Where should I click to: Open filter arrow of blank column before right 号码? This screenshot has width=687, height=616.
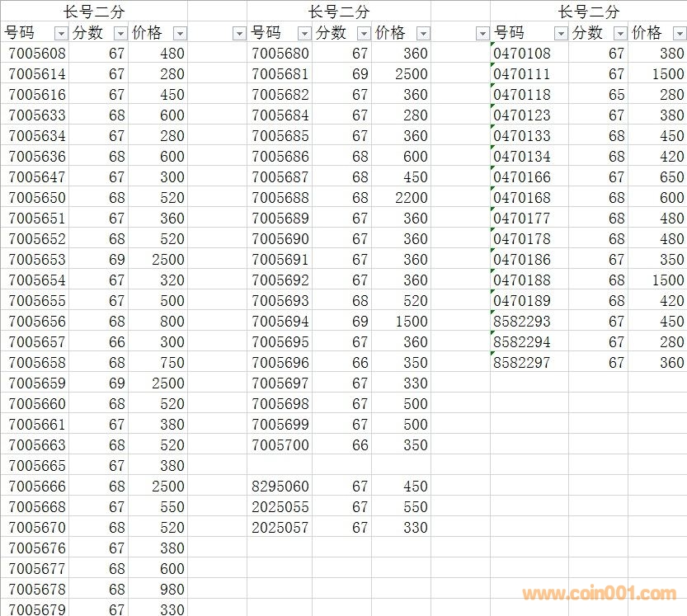click(x=482, y=33)
